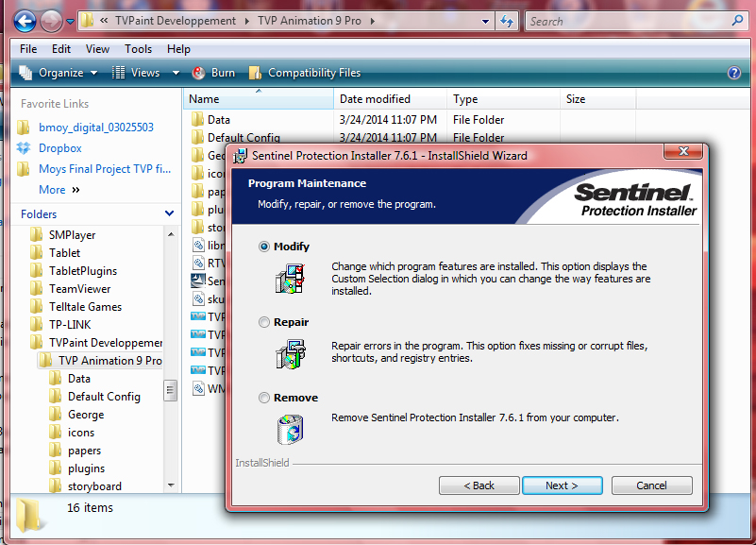This screenshot has width=756, height=545.
Task: Click the refresh button in address bar
Action: [x=507, y=21]
